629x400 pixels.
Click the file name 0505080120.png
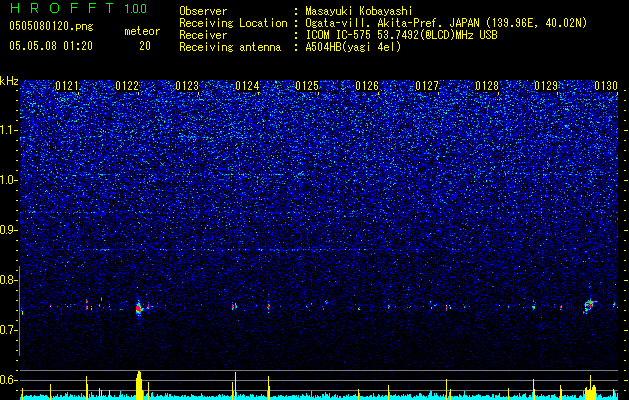click(x=51, y=26)
